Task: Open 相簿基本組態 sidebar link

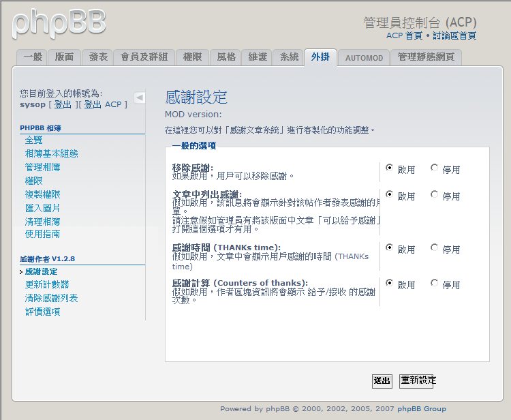Action: click(51, 153)
